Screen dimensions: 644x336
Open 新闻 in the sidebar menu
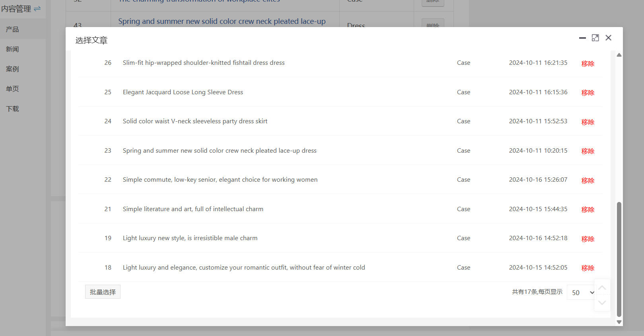coord(23,49)
